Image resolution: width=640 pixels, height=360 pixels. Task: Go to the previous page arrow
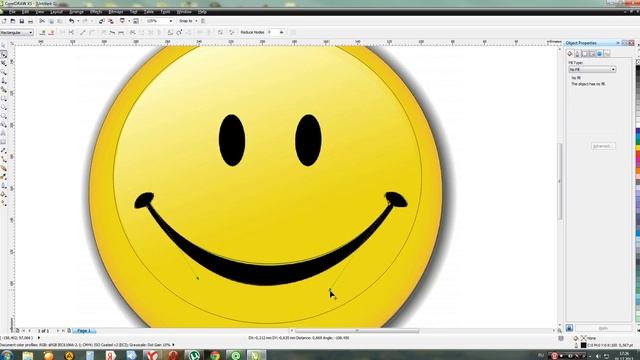(x=29, y=331)
